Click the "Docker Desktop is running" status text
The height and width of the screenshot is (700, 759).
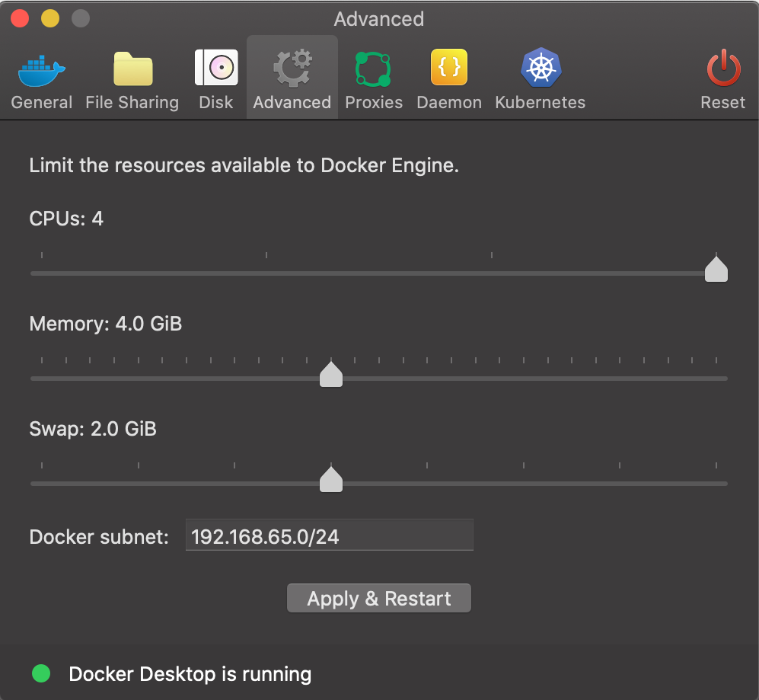(x=190, y=674)
